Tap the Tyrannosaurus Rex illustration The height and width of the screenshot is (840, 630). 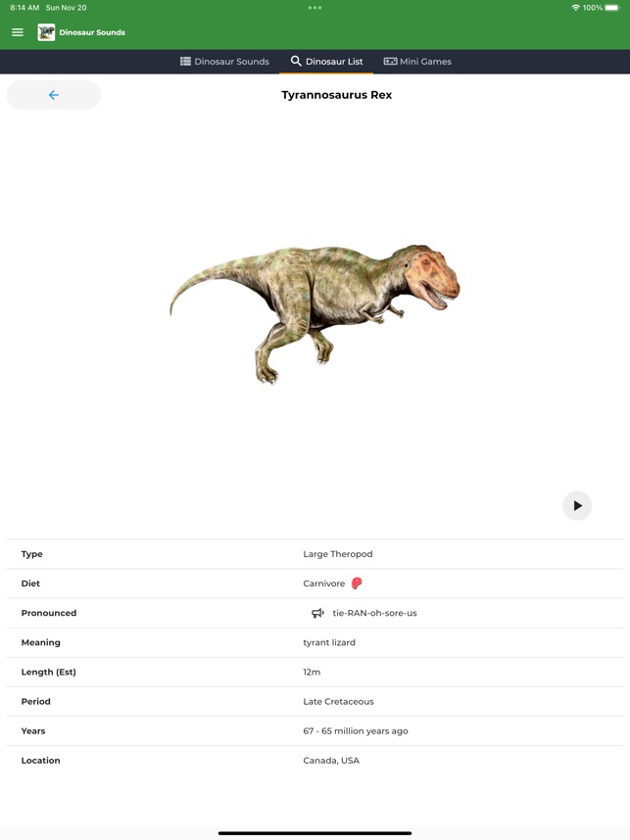pyautogui.click(x=315, y=313)
